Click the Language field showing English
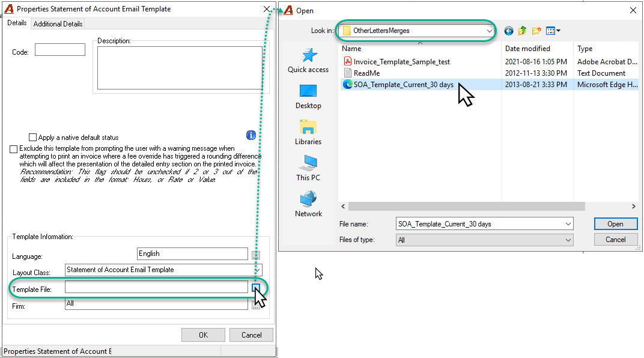This screenshot has height=358, width=644. point(192,253)
